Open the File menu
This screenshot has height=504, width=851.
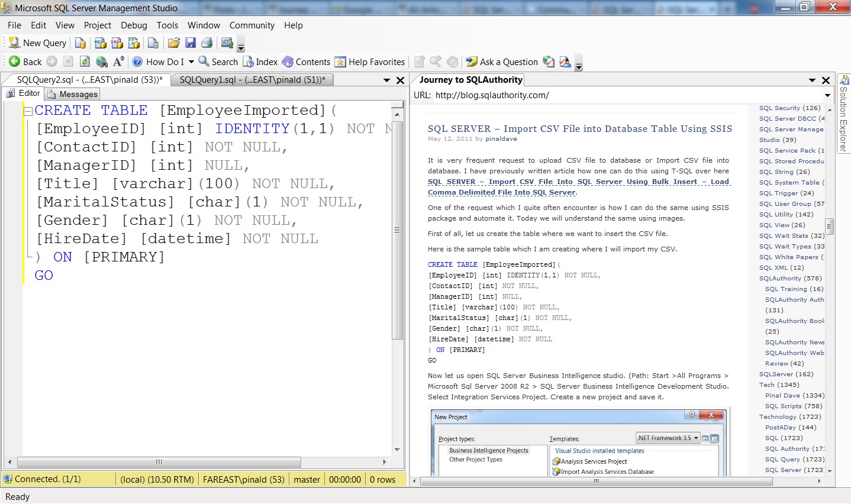point(14,25)
